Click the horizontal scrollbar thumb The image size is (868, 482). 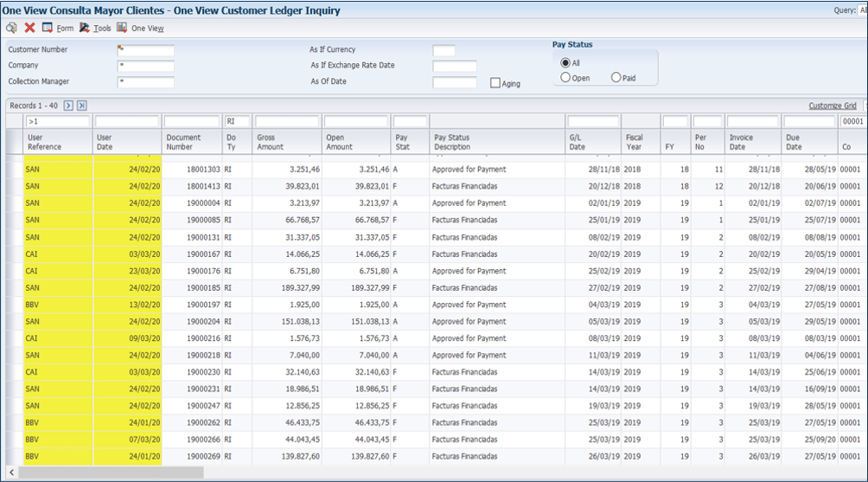[x=111, y=472]
